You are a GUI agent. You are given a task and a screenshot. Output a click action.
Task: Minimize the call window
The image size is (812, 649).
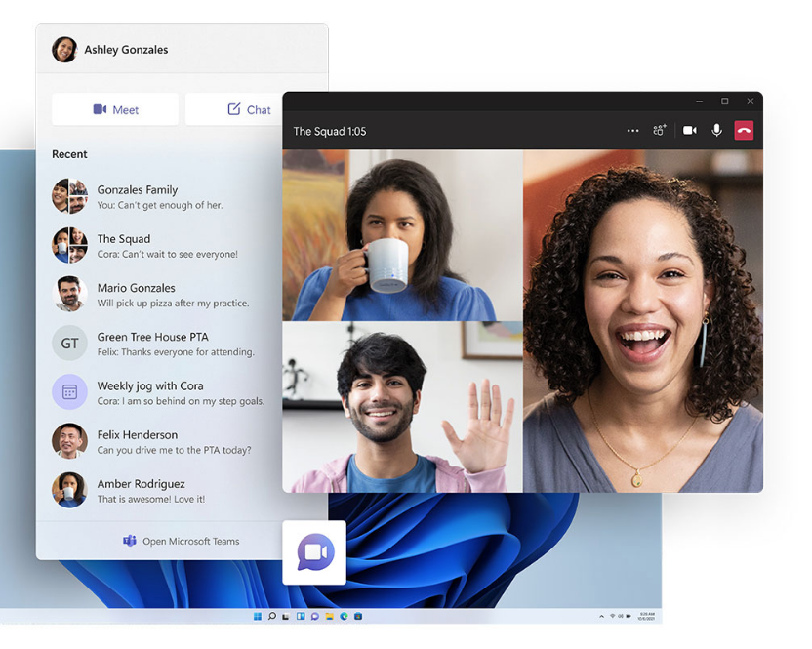coord(699,101)
